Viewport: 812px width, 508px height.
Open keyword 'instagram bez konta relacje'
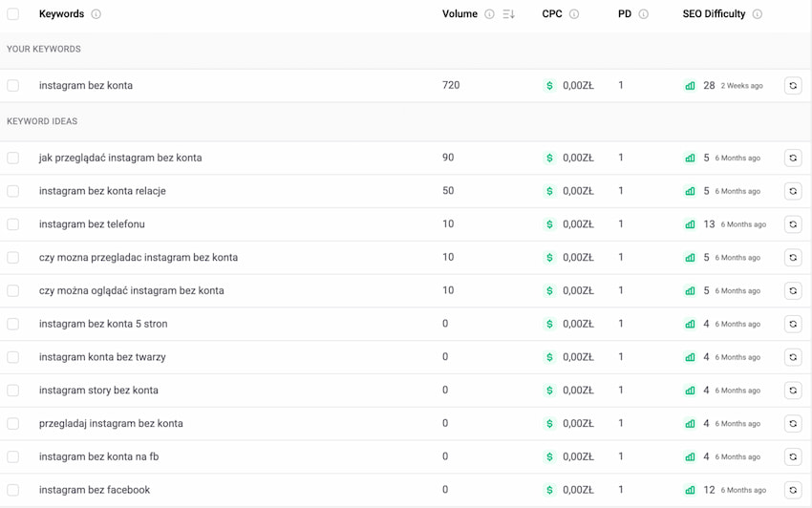[x=102, y=191]
